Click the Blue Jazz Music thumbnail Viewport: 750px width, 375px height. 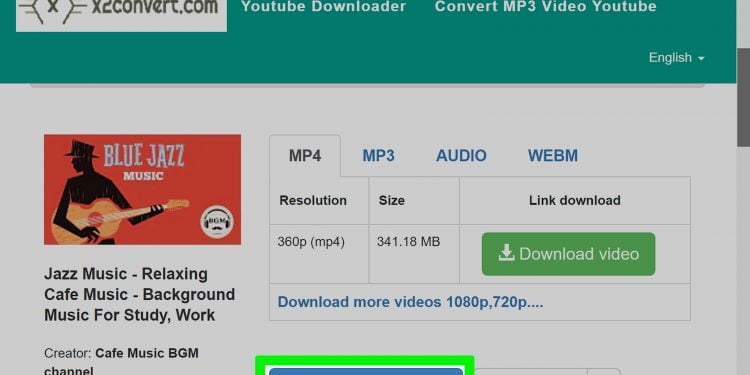coord(143,189)
